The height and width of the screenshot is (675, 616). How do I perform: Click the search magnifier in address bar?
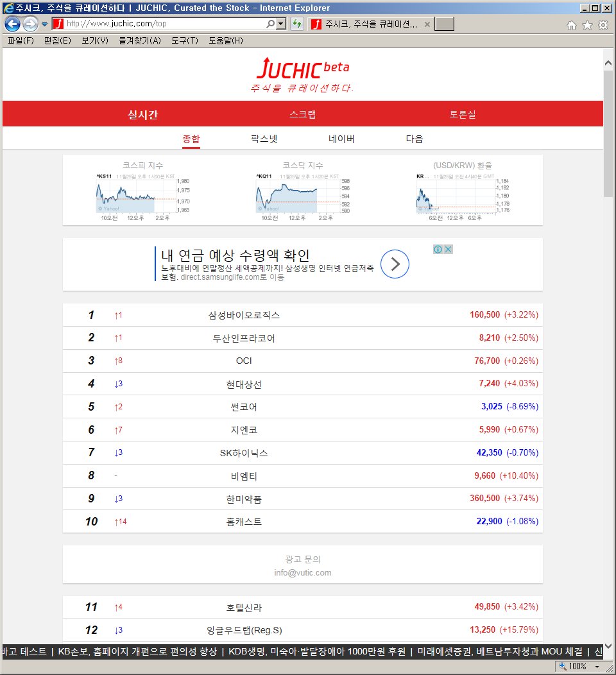[270, 24]
